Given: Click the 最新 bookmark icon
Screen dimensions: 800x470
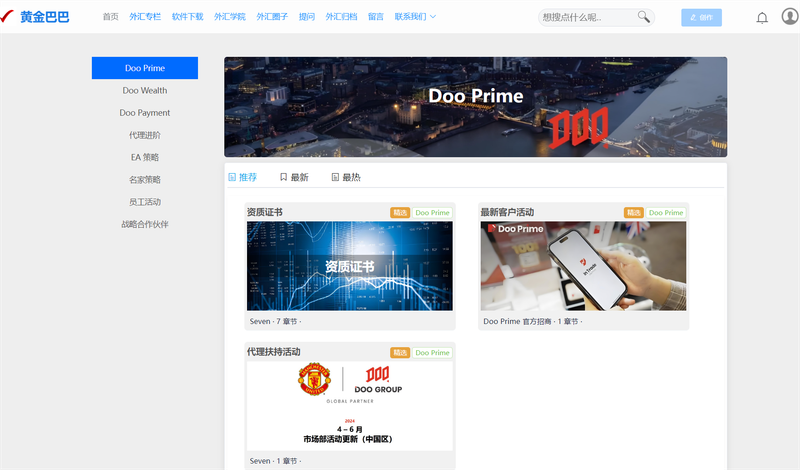Looking at the screenshot, I should [283, 177].
